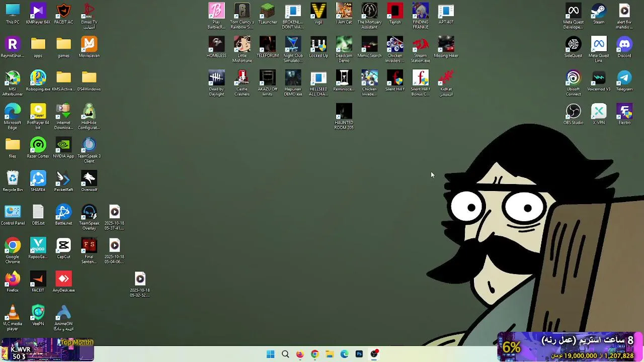
Task: Open Night Club Simulator shortcut
Action: [x=293, y=50]
